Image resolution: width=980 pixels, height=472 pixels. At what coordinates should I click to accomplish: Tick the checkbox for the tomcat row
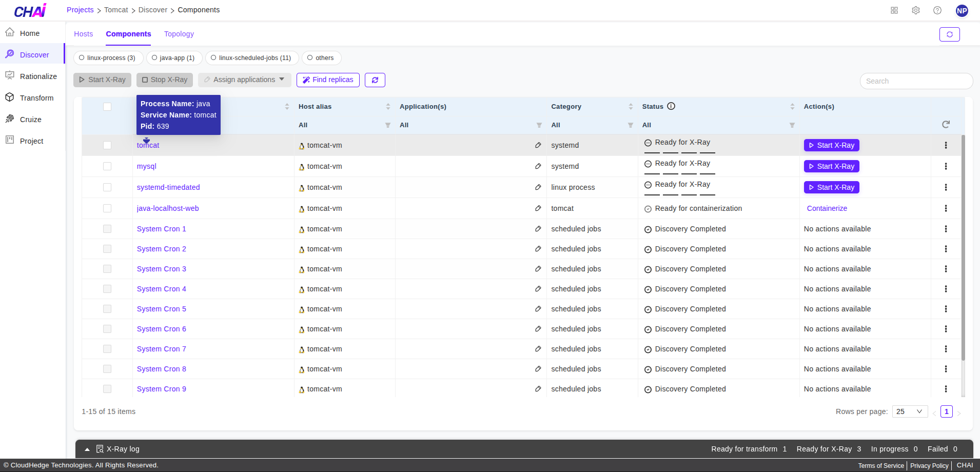[107, 145]
